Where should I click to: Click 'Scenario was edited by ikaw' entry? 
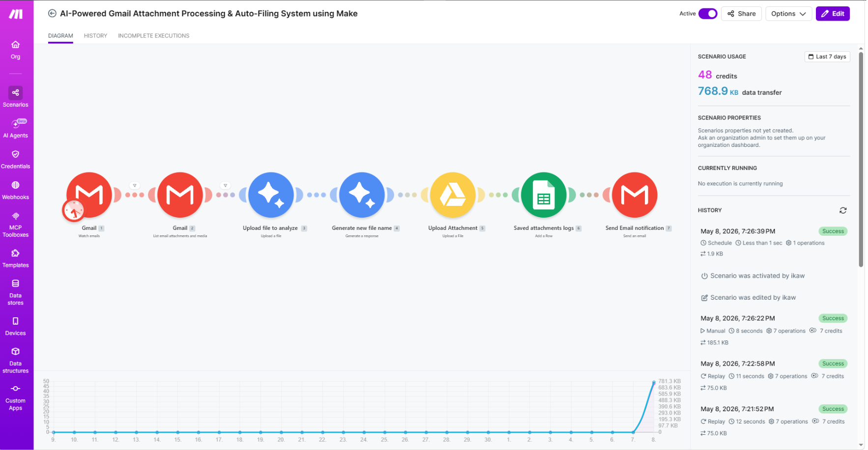pos(749,297)
